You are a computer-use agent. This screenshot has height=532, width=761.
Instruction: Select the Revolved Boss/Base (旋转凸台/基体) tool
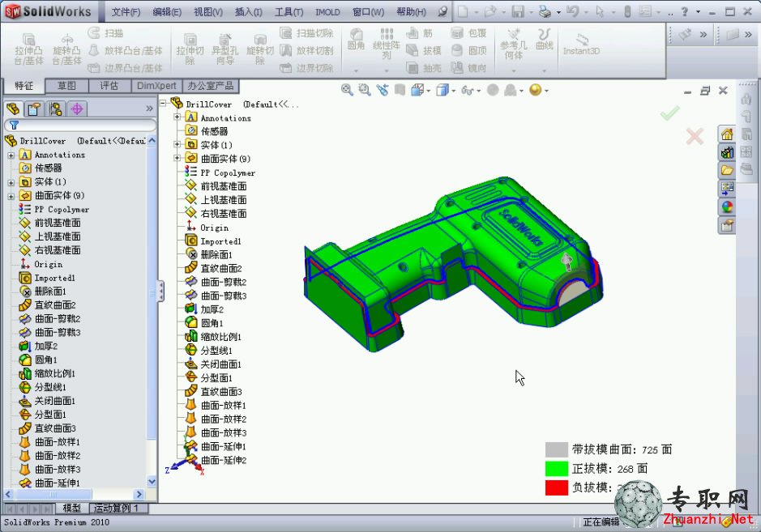click(x=66, y=49)
